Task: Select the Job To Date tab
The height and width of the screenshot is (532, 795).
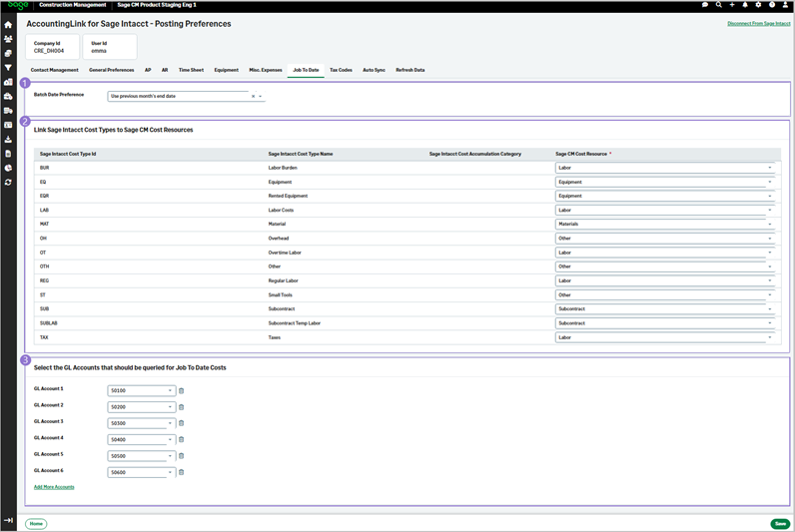Action: click(306, 70)
